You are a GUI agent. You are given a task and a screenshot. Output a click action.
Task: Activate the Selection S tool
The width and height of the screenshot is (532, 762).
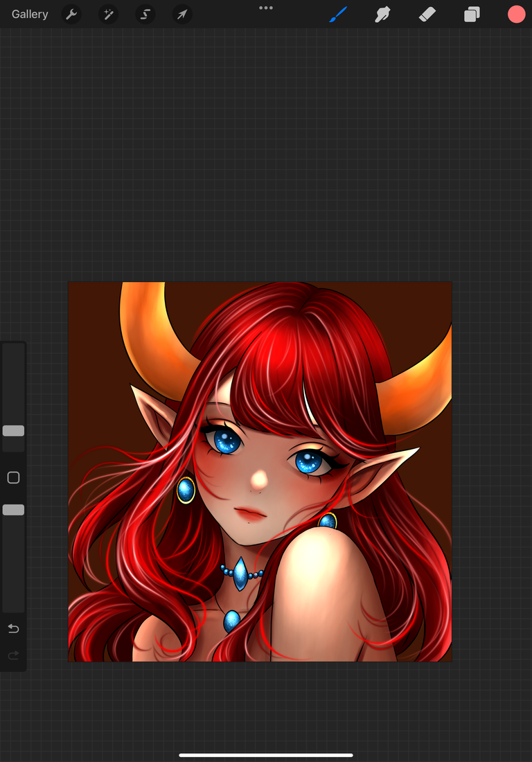tap(145, 14)
